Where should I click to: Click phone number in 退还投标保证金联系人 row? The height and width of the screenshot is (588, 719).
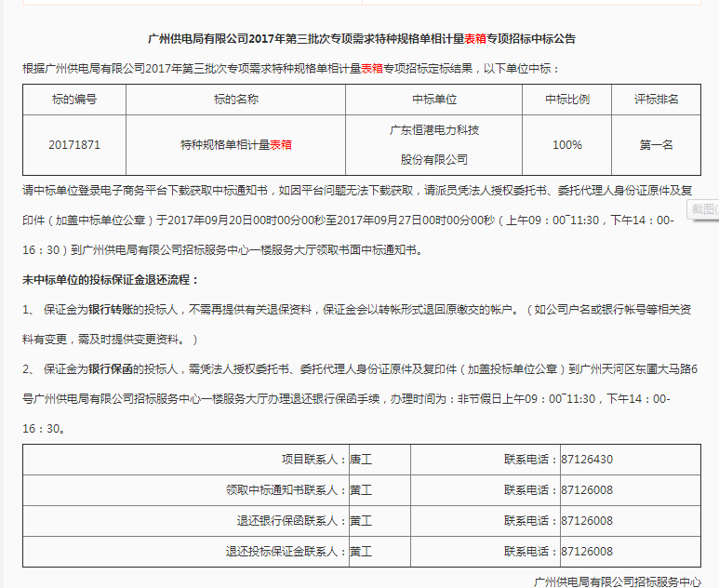[587, 552]
